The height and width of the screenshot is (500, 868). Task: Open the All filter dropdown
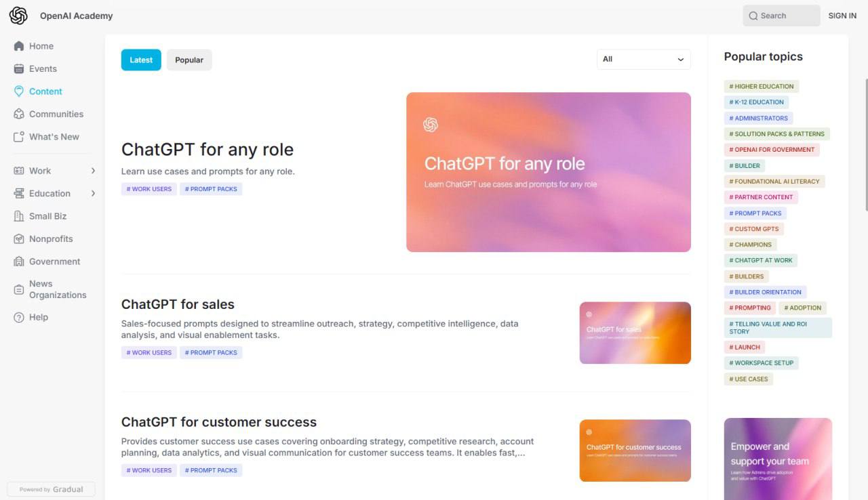(x=644, y=60)
